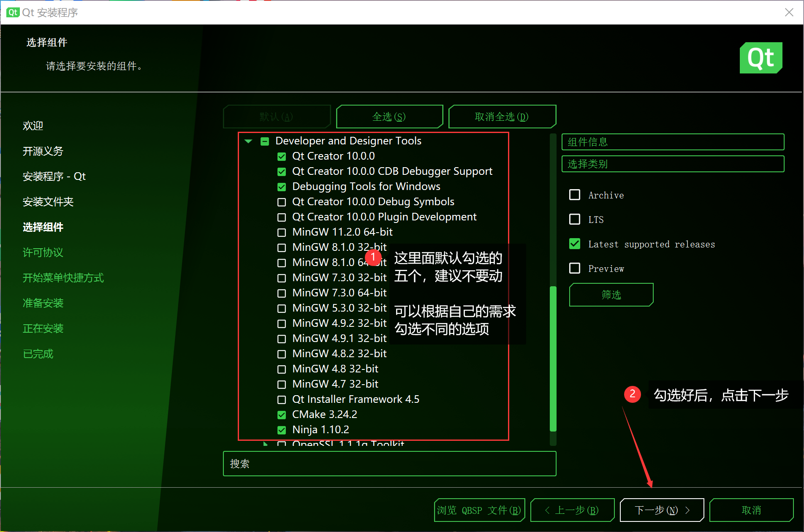Uncheck Ninja 1.10.2

click(282, 430)
